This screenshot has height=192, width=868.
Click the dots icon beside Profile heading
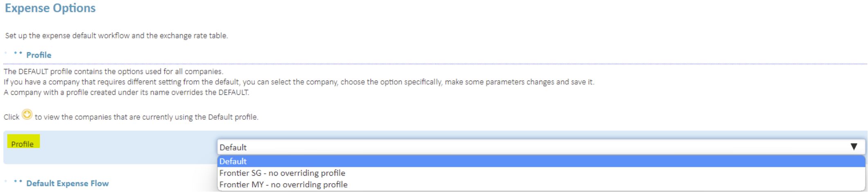18,53
